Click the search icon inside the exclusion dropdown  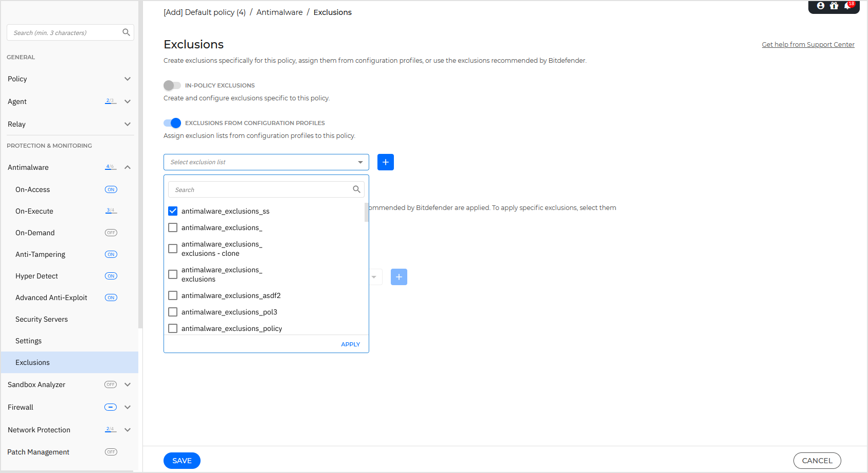pos(356,189)
